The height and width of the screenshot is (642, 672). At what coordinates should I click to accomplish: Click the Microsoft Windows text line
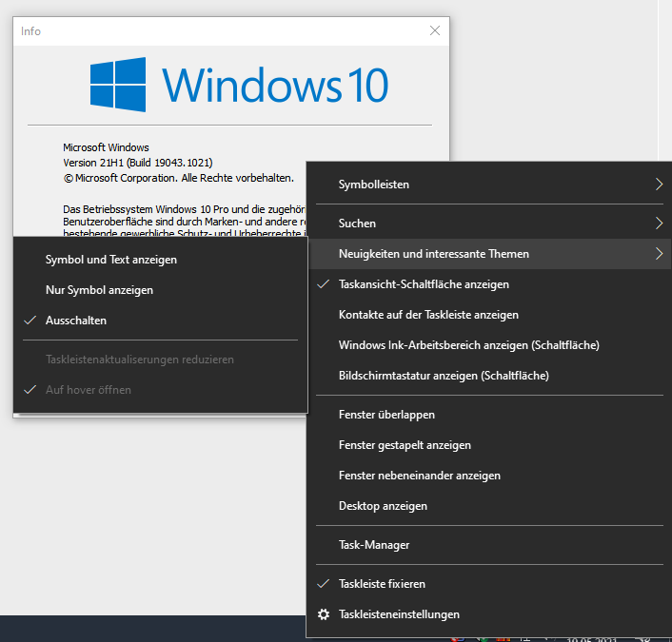(106, 147)
